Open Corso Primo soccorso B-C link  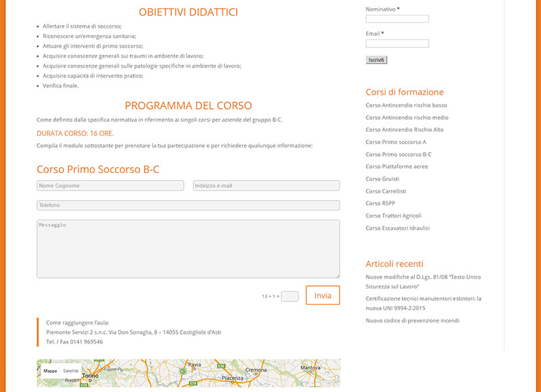tap(398, 155)
